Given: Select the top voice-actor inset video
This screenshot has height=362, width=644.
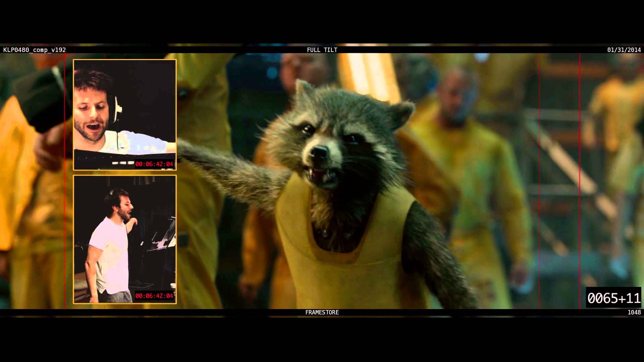Looking at the screenshot, I should [125, 115].
